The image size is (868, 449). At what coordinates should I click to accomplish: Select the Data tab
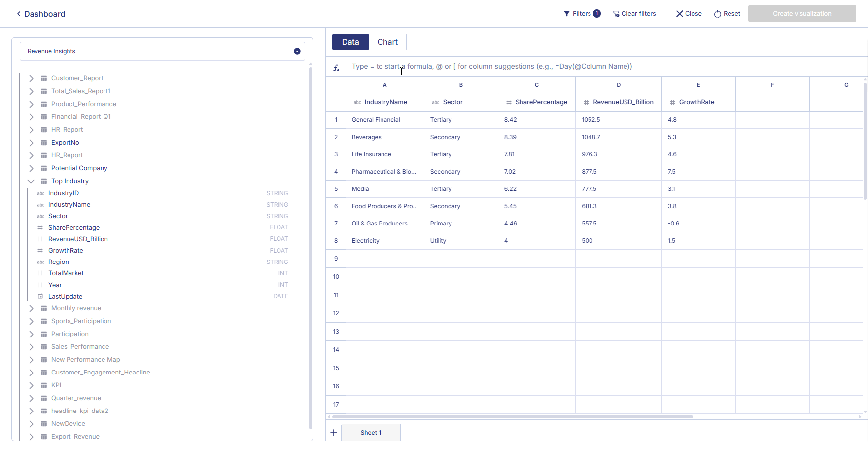click(350, 42)
